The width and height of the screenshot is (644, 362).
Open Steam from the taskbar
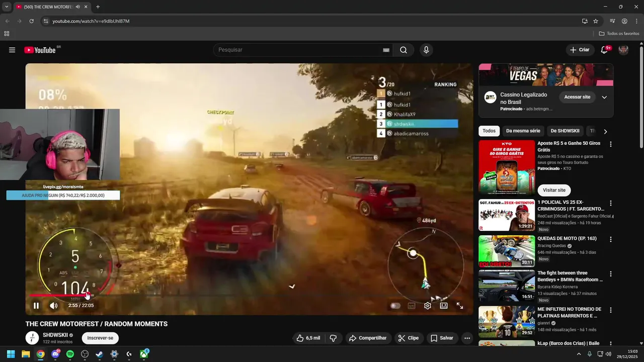click(x=100, y=354)
